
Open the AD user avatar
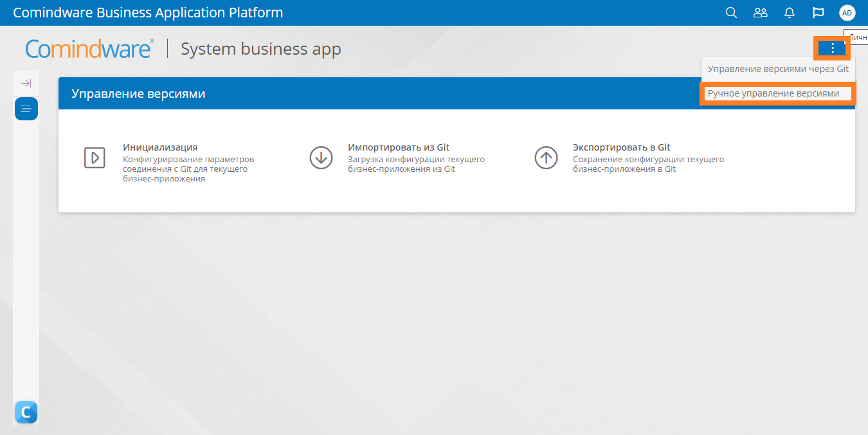click(x=847, y=13)
